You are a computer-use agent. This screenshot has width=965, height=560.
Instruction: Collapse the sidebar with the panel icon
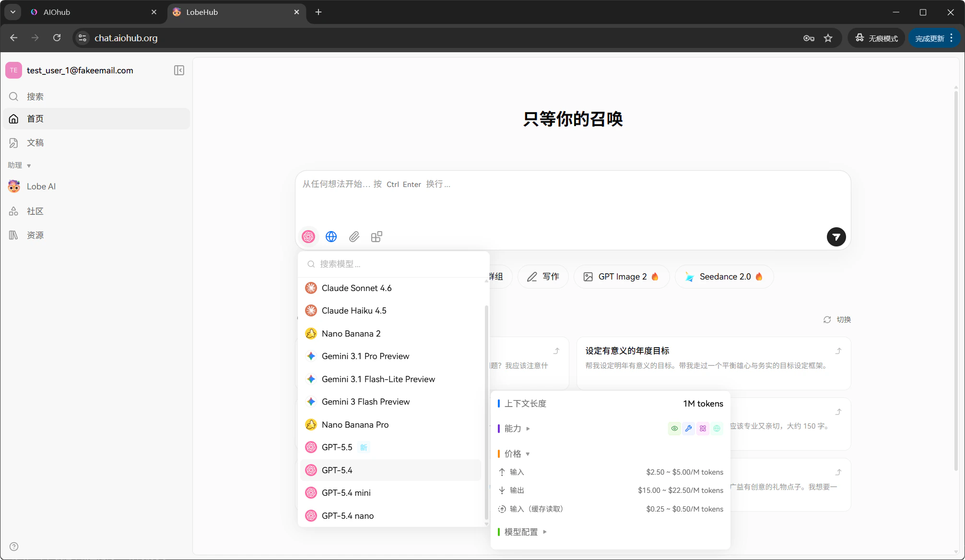[x=179, y=70]
